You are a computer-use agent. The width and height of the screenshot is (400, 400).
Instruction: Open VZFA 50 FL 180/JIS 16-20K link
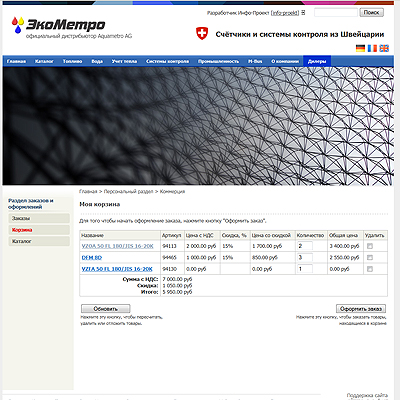117,269
